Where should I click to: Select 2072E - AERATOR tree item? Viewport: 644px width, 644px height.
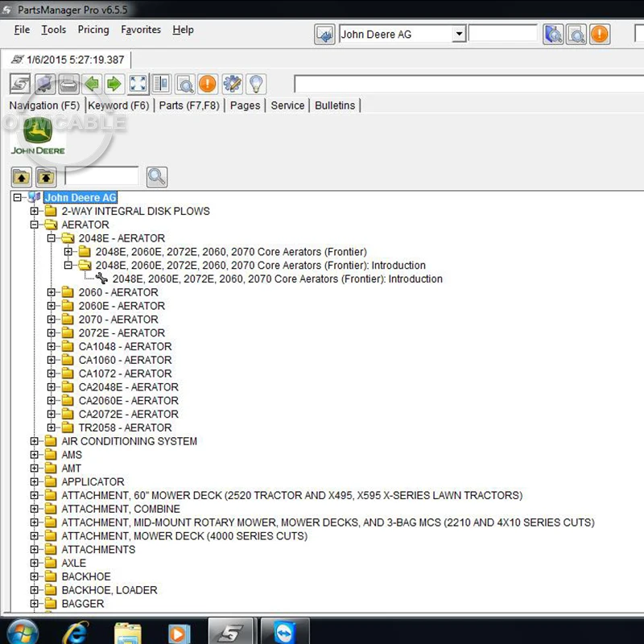[x=122, y=333]
